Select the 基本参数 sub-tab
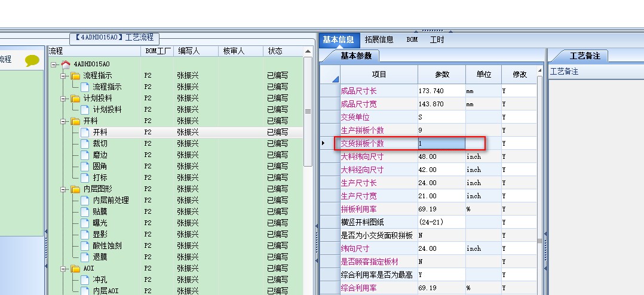 pyautogui.click(x=355, y=56)
